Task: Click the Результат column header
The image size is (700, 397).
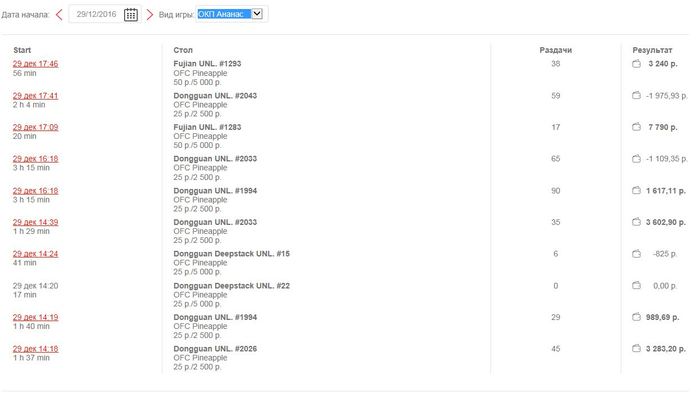Action: (652, 50)
